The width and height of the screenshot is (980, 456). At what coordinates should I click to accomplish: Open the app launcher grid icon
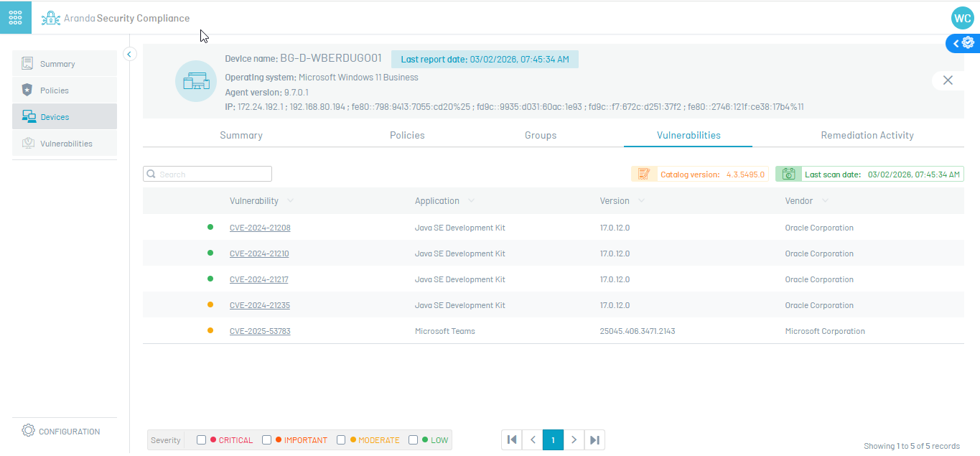[16, 18]
